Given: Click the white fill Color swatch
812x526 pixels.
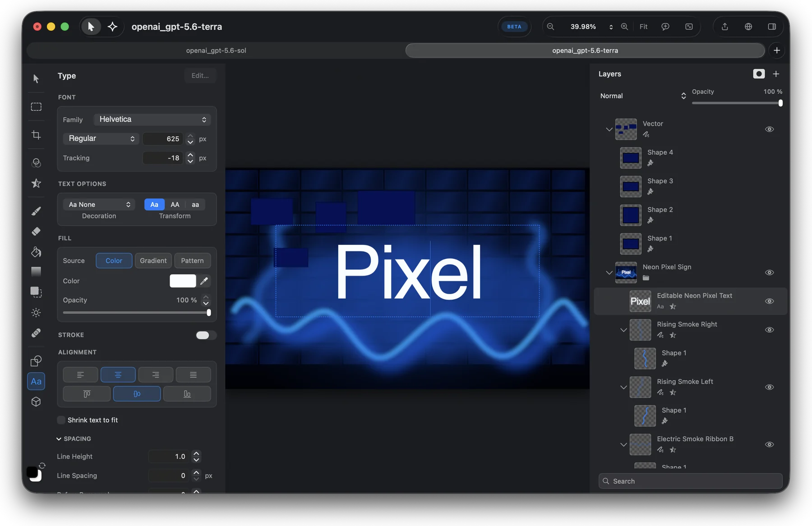Looking at the screenshot, I should click(183, 281).
